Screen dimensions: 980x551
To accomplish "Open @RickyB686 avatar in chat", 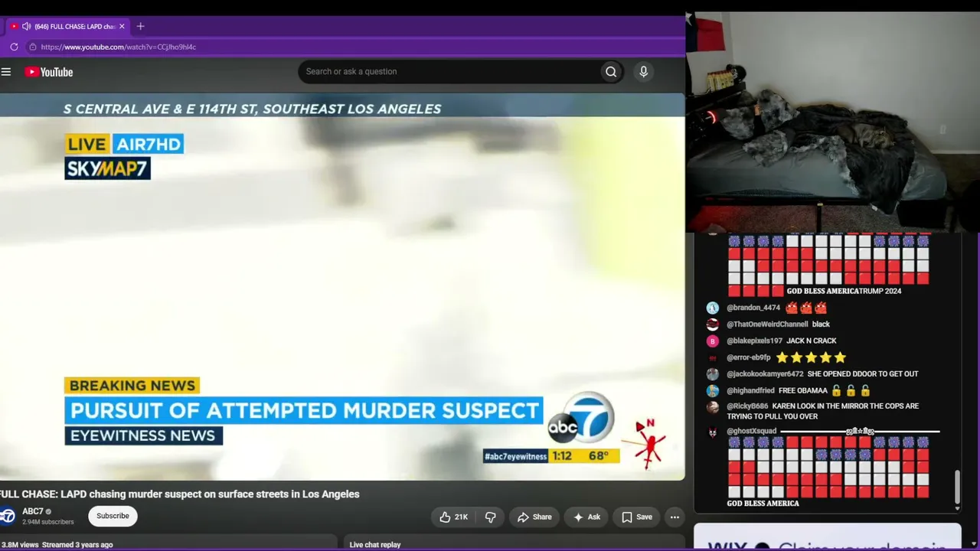I will pyautogui.click(x=713, y=407).
